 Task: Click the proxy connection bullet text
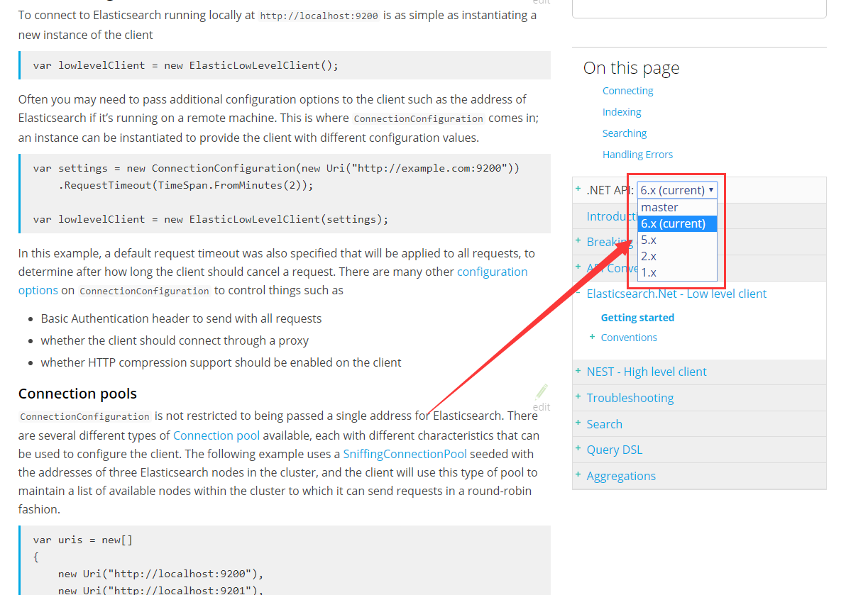[x=175, y=340]
